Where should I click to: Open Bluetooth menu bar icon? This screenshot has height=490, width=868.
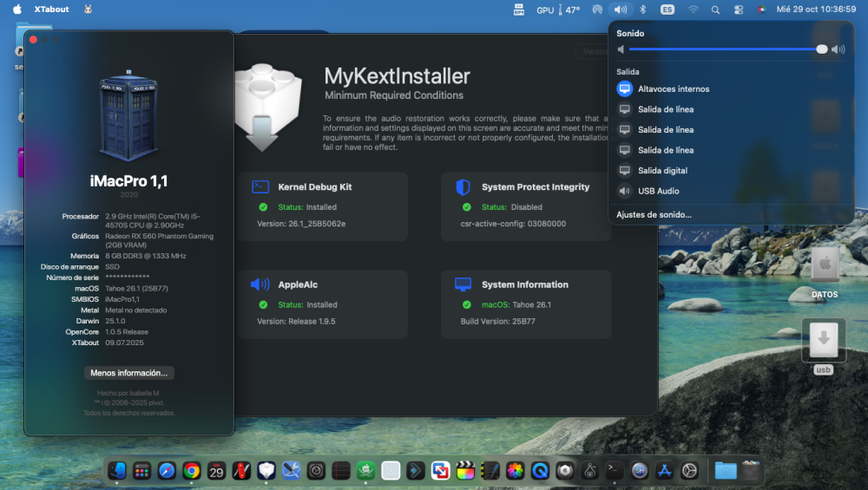[642, 10]
